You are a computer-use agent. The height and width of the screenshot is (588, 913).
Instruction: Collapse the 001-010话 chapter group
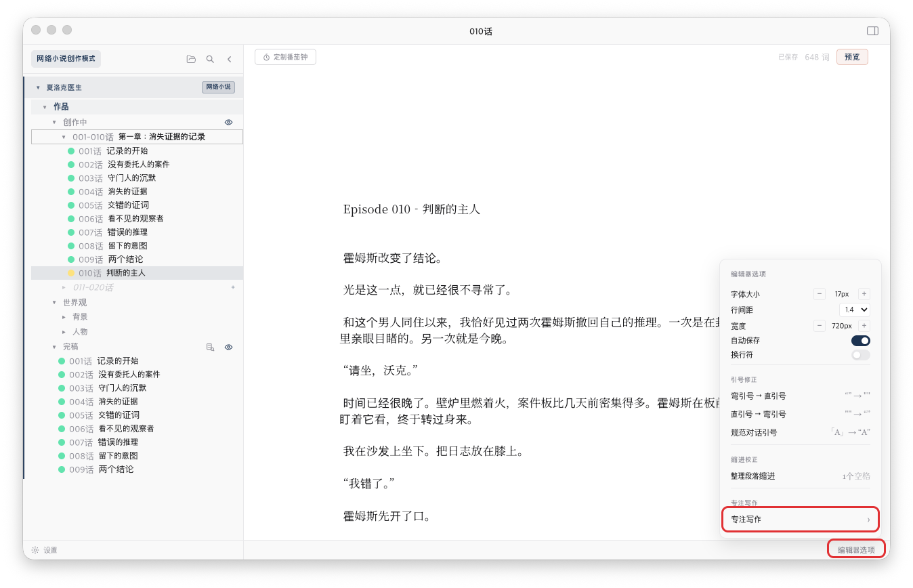[64, 137]
